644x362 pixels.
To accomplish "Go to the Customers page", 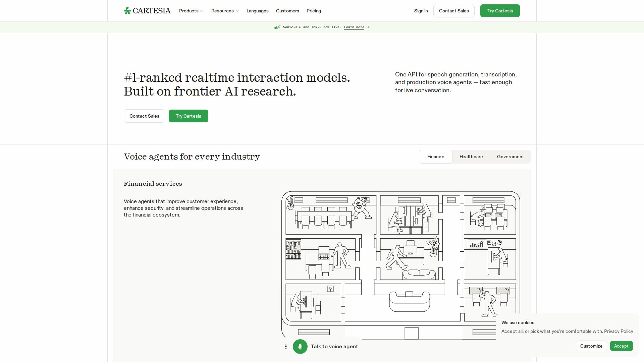I will (x=287, y=11).
